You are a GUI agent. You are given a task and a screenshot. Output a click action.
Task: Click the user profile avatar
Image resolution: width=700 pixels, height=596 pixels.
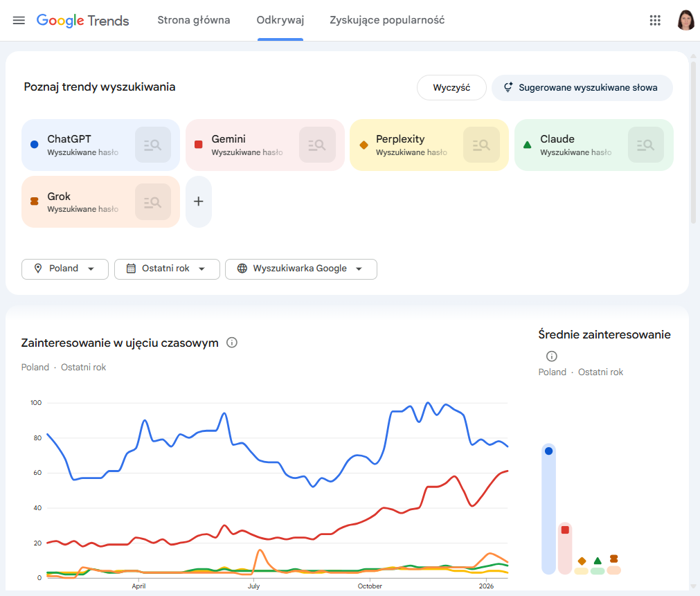coord(685,20)
